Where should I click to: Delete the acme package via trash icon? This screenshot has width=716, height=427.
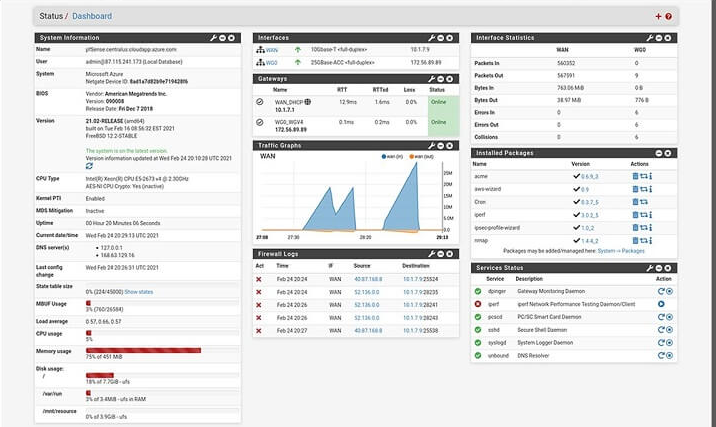click(x=634, y=175)
